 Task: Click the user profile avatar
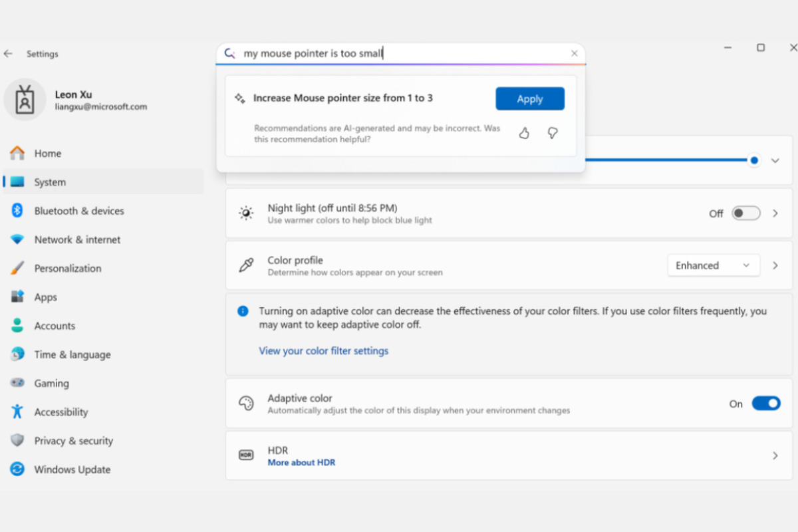(25, 100)
